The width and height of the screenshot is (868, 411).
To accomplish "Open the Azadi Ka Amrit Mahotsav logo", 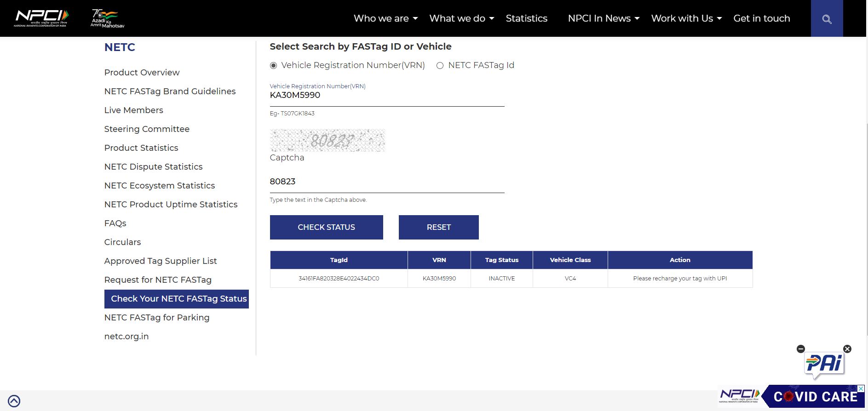I will pos(107,18).
